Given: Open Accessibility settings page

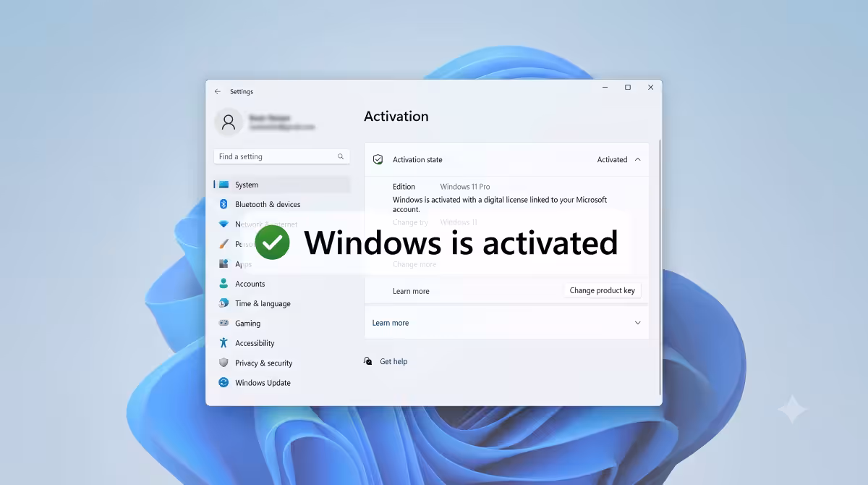Looking at the screenshot, I should (282, 343).
